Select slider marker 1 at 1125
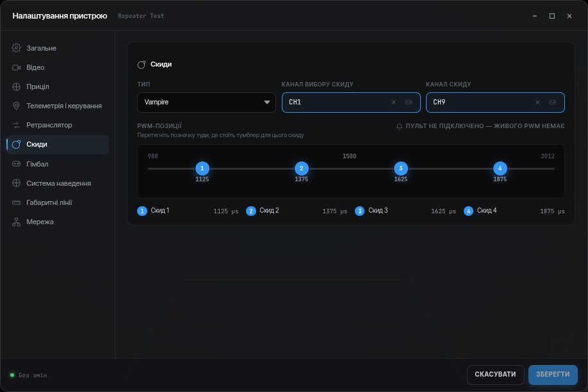 coord(202,168)
